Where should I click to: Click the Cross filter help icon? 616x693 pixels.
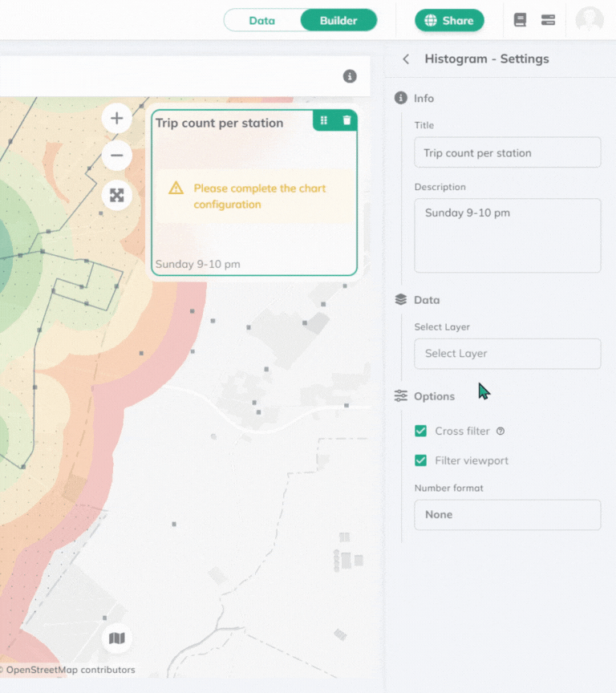tap(500, 432)
